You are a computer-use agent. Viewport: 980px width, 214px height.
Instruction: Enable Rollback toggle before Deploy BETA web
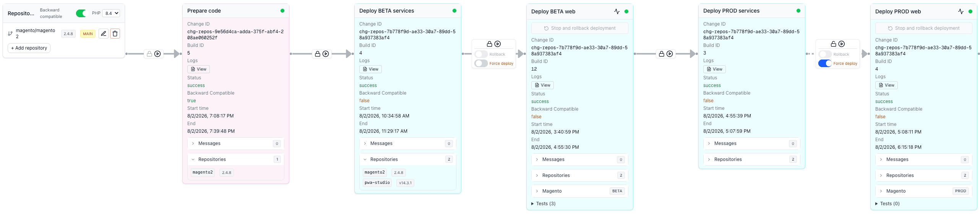click(481, 54)
